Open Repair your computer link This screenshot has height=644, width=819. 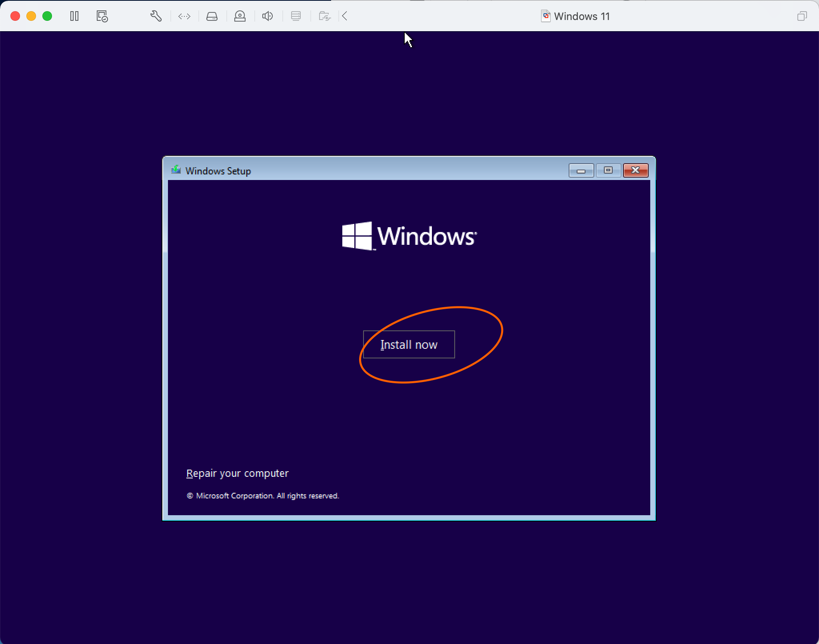tap(237, 473)
